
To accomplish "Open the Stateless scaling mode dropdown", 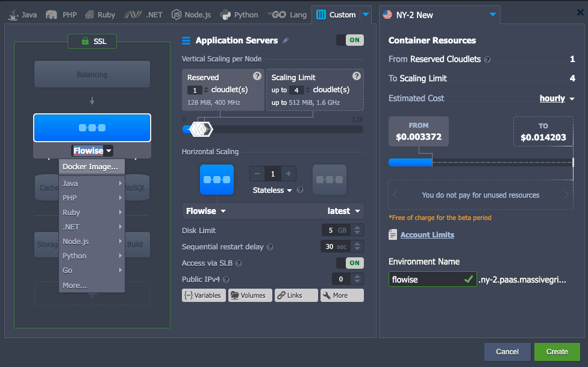I will (272, 190).
